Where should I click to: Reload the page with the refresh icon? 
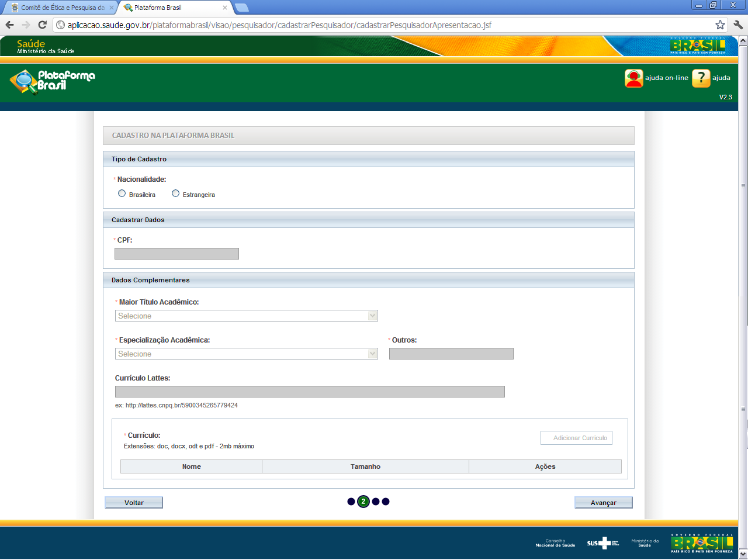pos(42,25)
